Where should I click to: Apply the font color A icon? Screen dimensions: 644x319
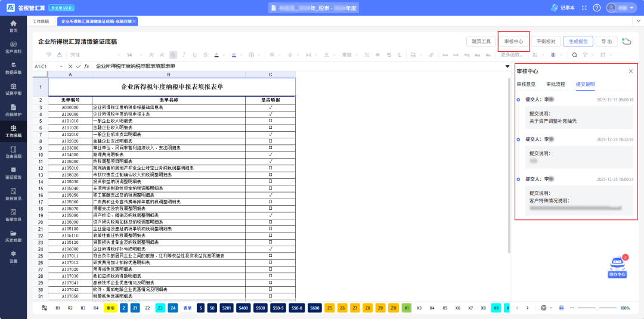[216, 55]
